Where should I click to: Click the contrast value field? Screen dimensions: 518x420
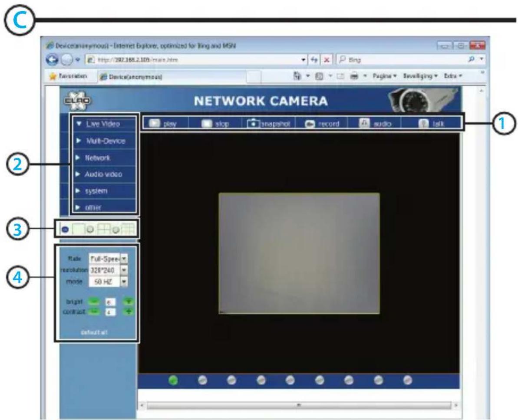pos(110,312)
